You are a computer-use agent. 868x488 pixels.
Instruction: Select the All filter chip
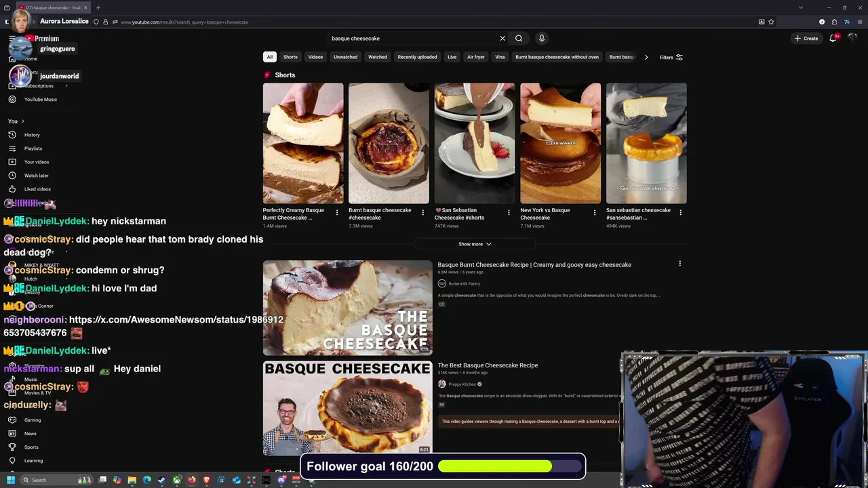[269, 57]
